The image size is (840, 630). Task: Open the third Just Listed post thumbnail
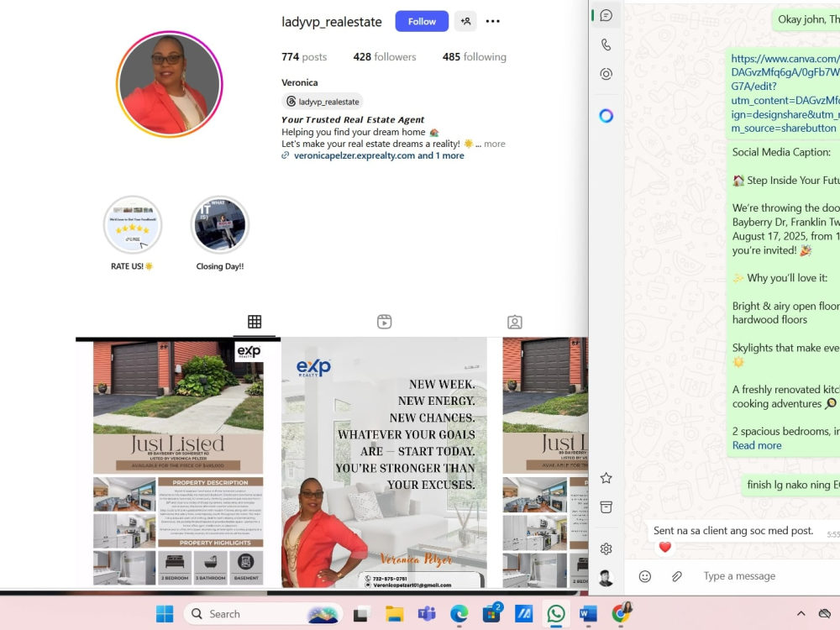tap(545, 464)
